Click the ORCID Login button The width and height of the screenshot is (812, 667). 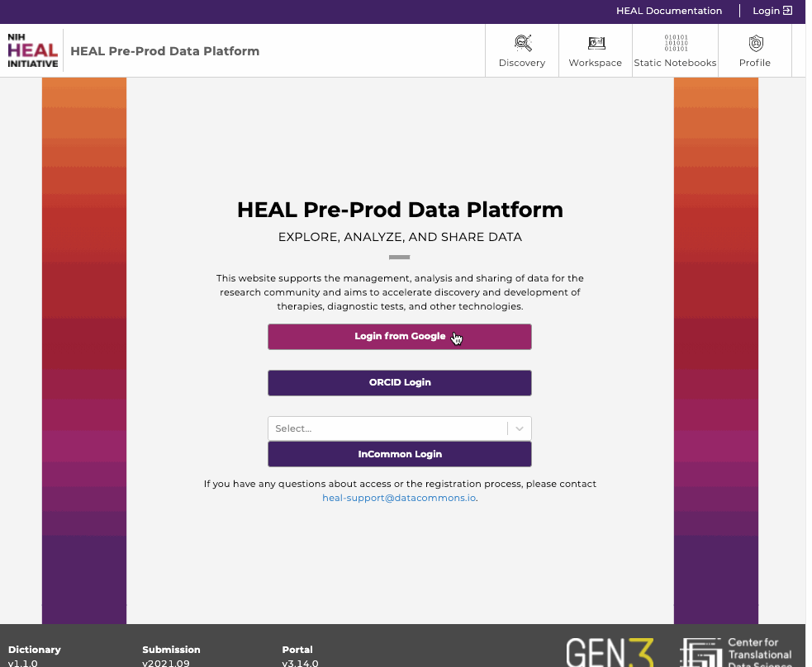pos(399,382)
